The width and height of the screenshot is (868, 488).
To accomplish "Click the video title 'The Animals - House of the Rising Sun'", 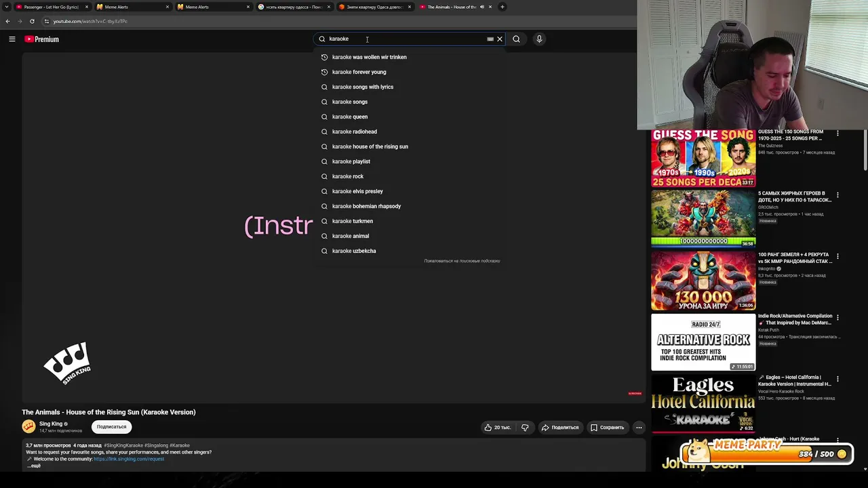I will 108,412.
